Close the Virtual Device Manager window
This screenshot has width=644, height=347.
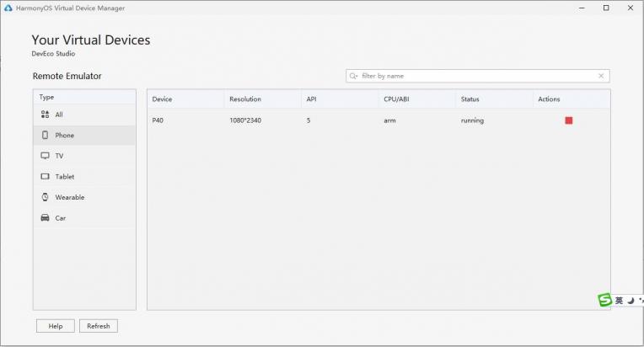point(631,8)
